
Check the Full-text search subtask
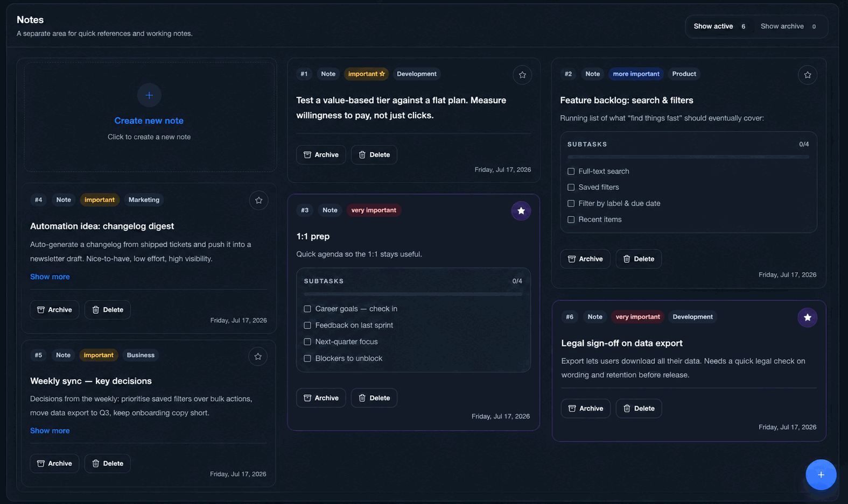pyautogui.click(x=571, y=171)
